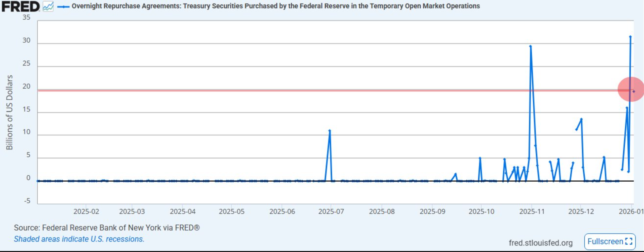Click the 35 y-axis label
The image size is (644, 252).
[x=26, y=17]
